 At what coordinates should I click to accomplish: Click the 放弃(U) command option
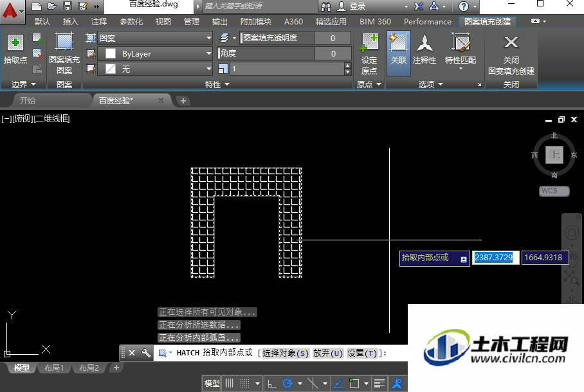click(328, 353)
